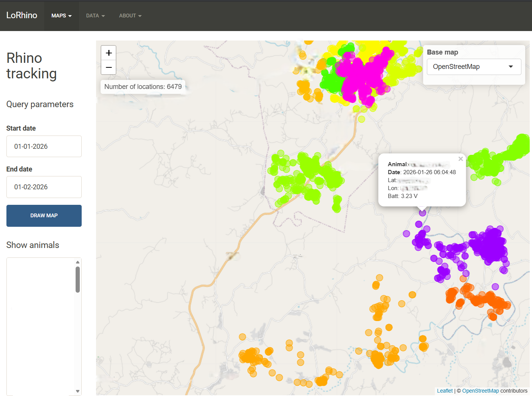Image resolution: width=532 pixels, height=396 pixels.
Task: Open the Leaflet attribution link
Action: (445, 391)
